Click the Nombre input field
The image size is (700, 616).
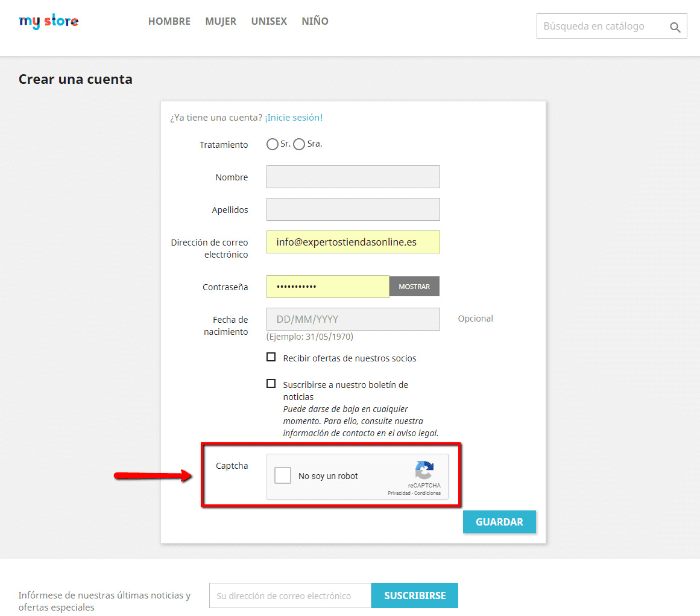[x=353, y=176]
